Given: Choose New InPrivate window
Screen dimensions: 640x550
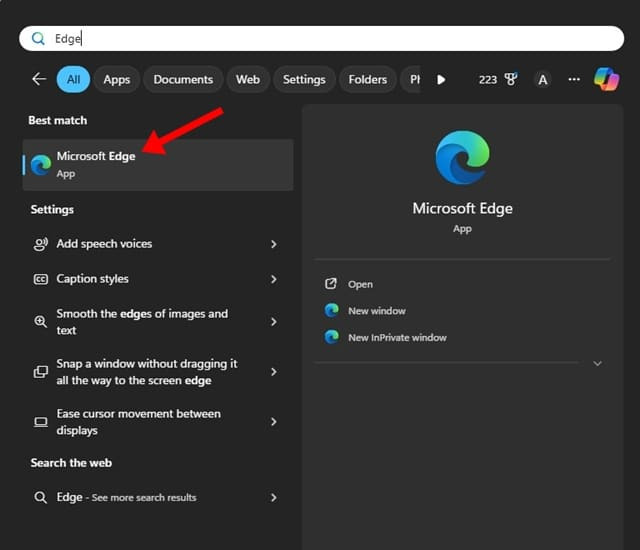Looking at the screenshot, I should coord(397,338).
